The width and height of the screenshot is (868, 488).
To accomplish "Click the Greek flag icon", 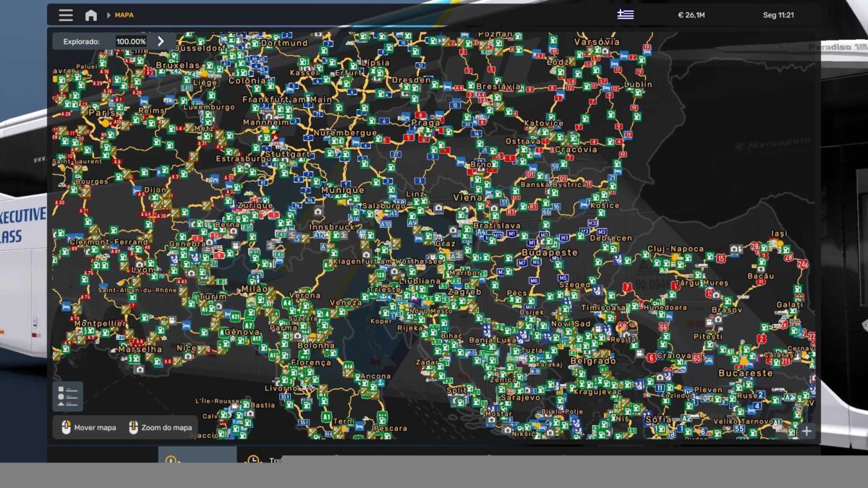I will click(x=626, y=14).
